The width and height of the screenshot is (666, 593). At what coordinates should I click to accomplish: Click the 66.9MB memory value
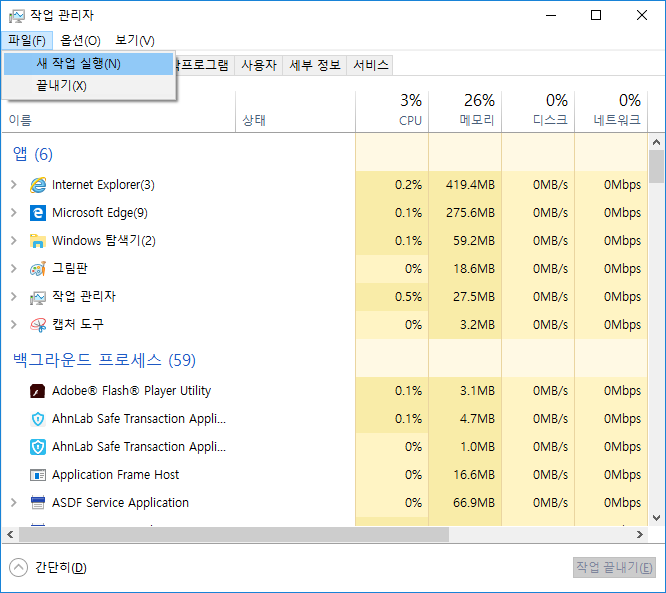point(474,503)
